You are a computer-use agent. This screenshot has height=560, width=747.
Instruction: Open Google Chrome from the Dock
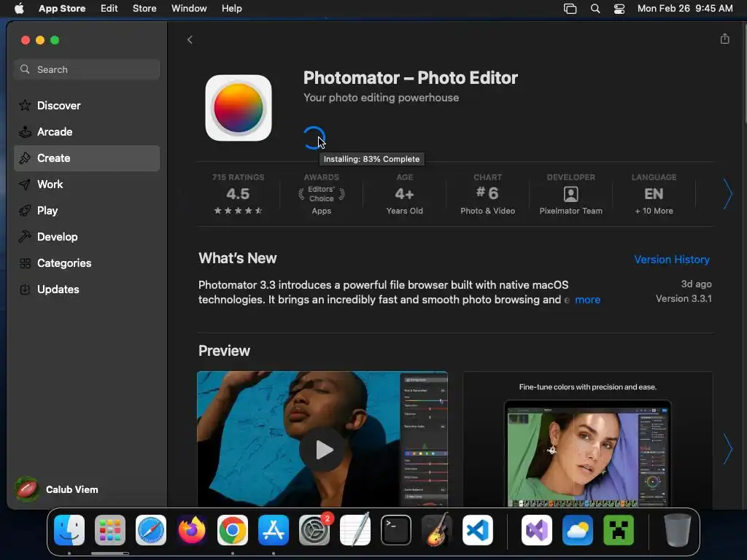pos(233,530)
